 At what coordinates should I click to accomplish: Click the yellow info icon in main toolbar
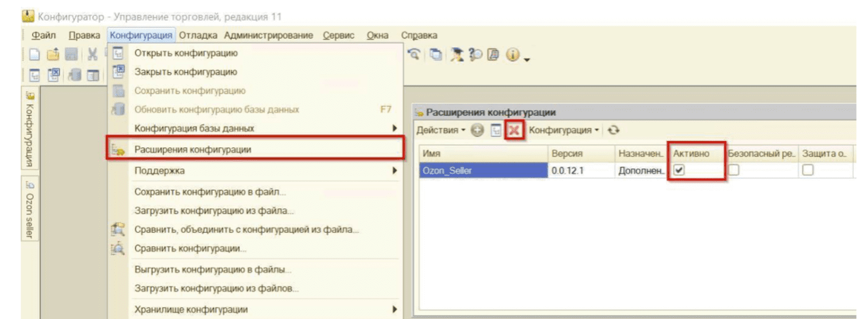click(x=512, y=54)
